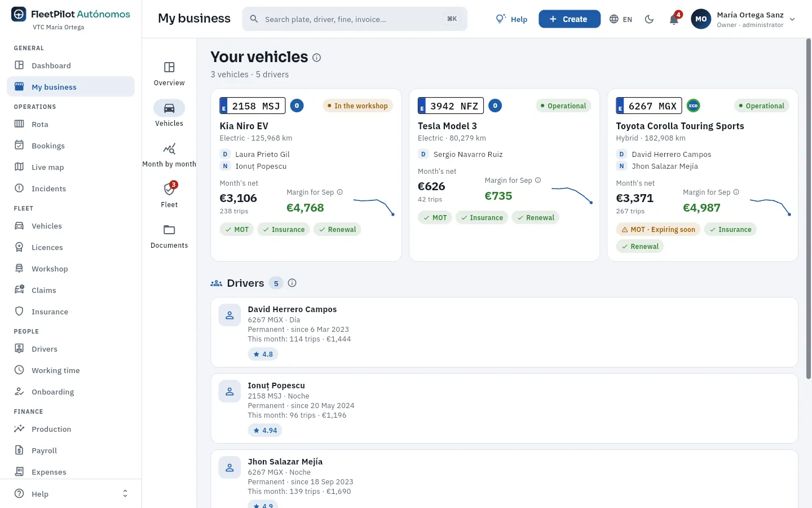Click the FleetPilot logo icon

[x=19, y=15]
